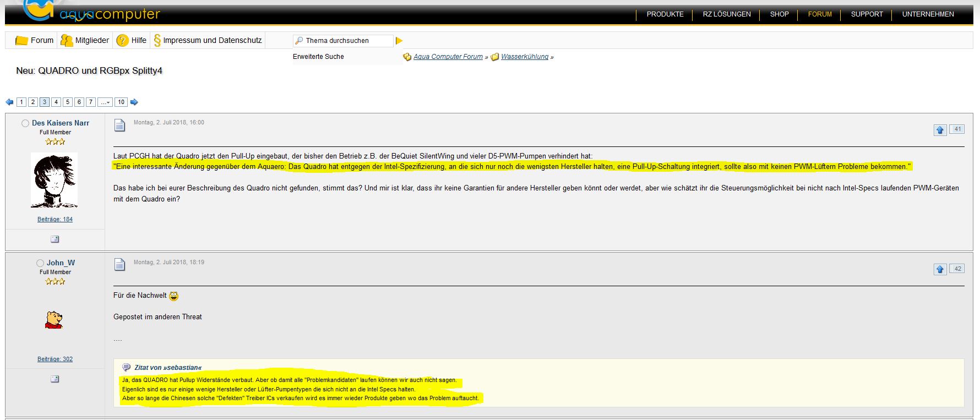Open Erweiterte Suche link

point(318,57)
